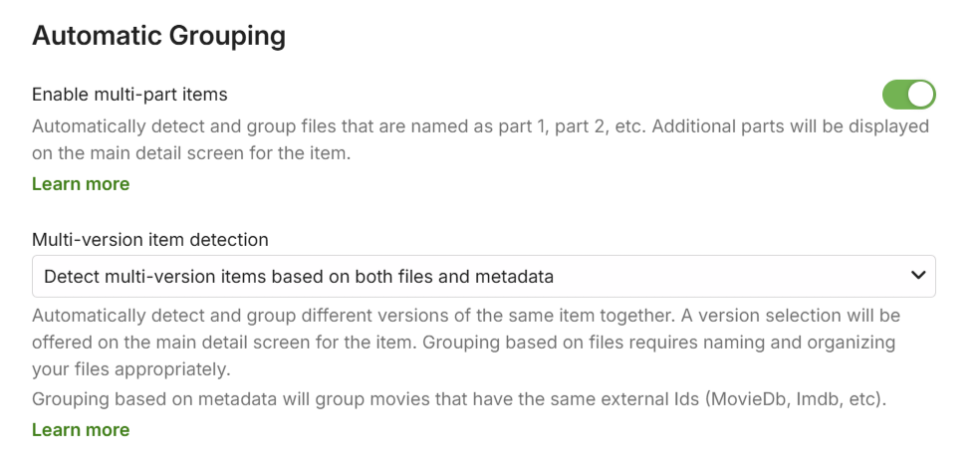Click the Automatic Grouping heading
The image size is (980, 464).
158,36
